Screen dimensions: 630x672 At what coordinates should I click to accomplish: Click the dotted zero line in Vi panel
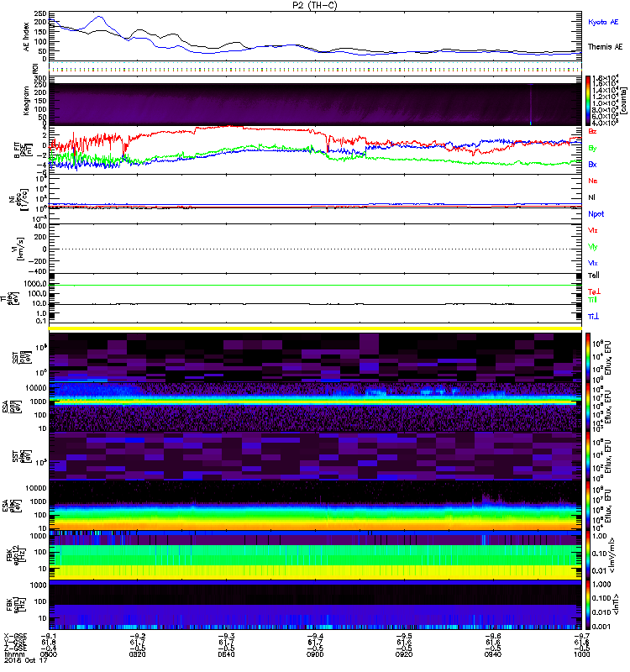tap(315, 249)
